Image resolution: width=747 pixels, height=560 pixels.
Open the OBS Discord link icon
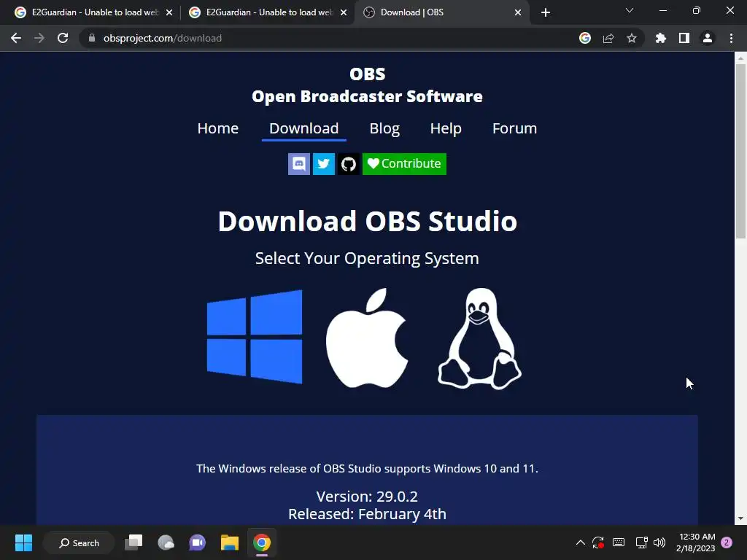click(298, 164)
